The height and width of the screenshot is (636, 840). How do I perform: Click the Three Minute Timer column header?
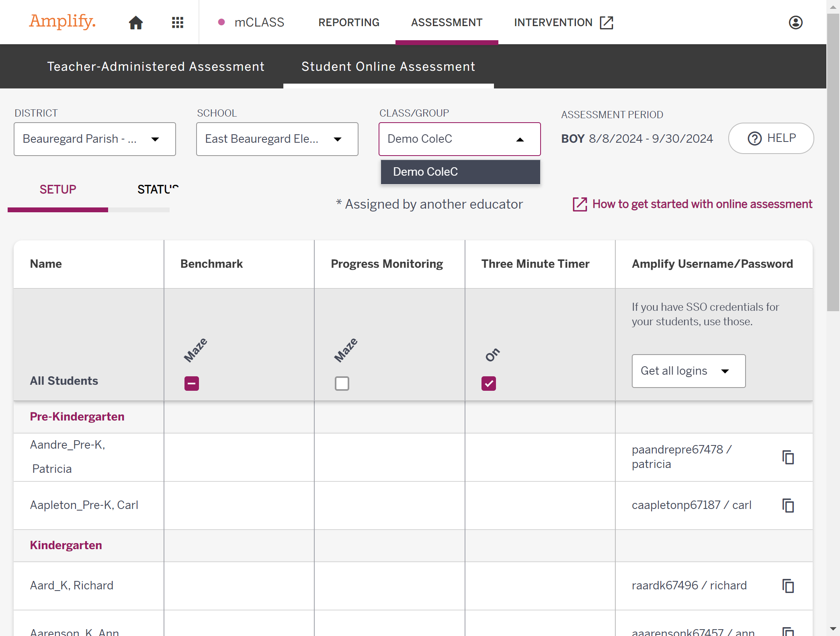[x=535, y=264]
